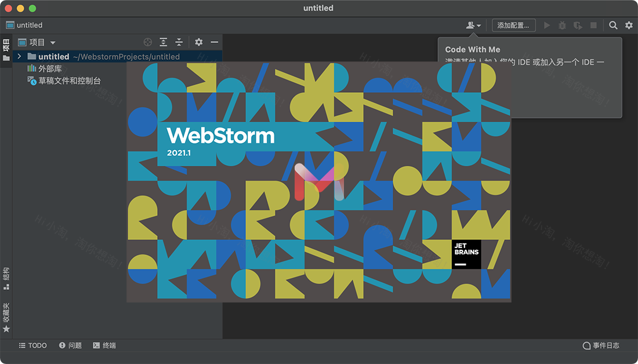
Task: Click the Add Configuration (添加配置...) button
Action: pyautogui.click(x=513, y=26)
